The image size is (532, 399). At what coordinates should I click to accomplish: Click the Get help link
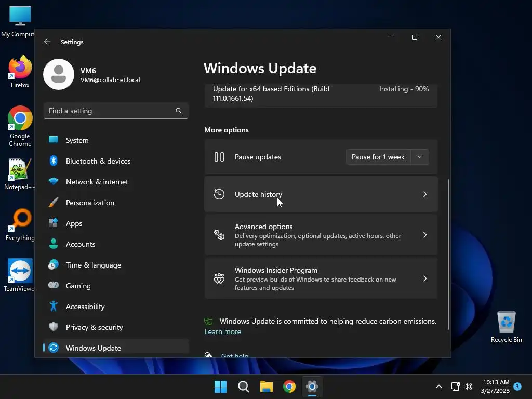(x=235, y=355)
